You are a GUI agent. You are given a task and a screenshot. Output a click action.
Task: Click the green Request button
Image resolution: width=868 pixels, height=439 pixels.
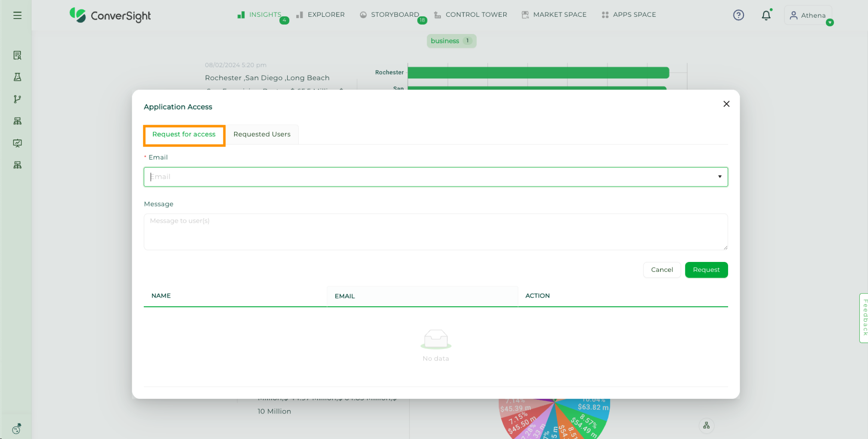click(x=706, y=270)
